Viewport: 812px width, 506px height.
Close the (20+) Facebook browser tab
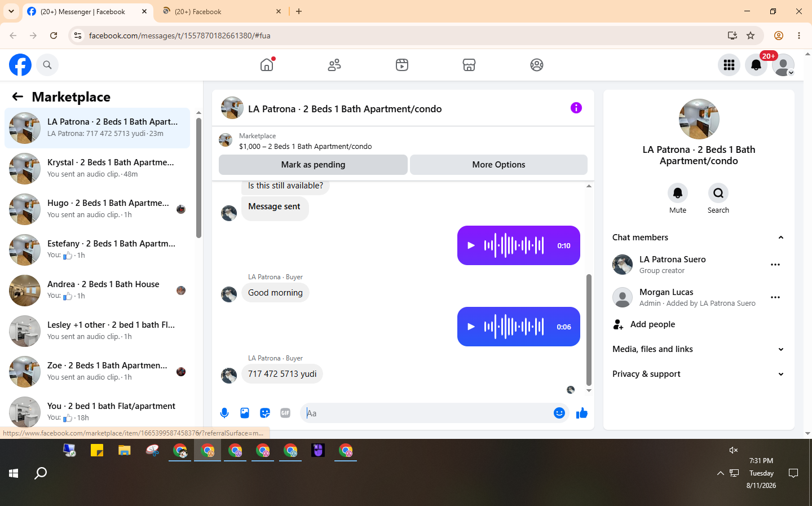(279, 11)
